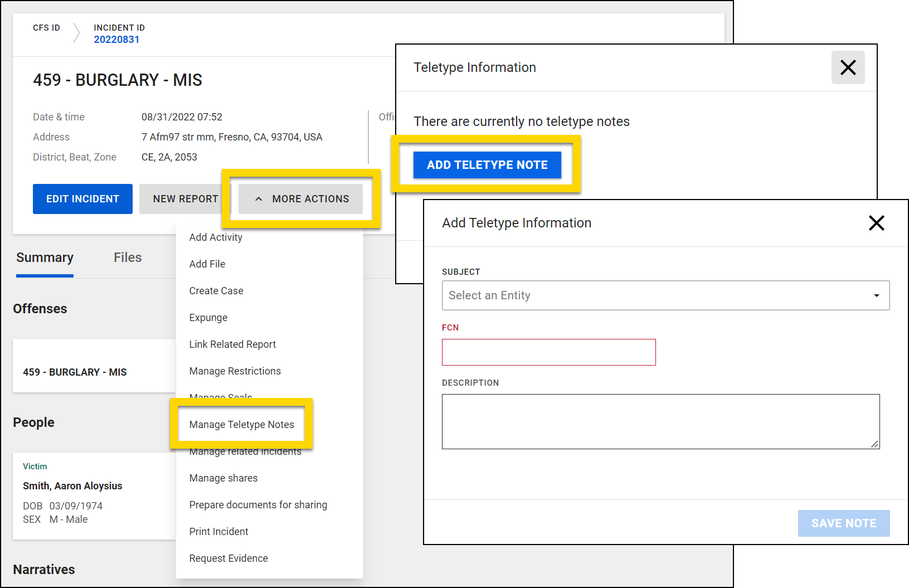Open incident ID 20220831 link
Screen dimensions: 909x588
pyautogui.click(x=116, y=40)
